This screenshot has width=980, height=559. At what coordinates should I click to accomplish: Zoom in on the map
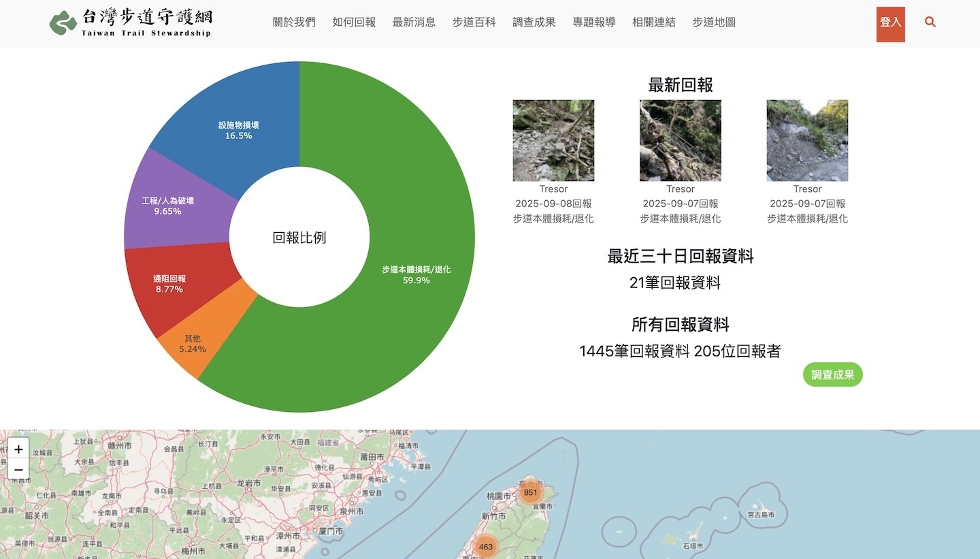pyautogui.click(x=18, y=449)
